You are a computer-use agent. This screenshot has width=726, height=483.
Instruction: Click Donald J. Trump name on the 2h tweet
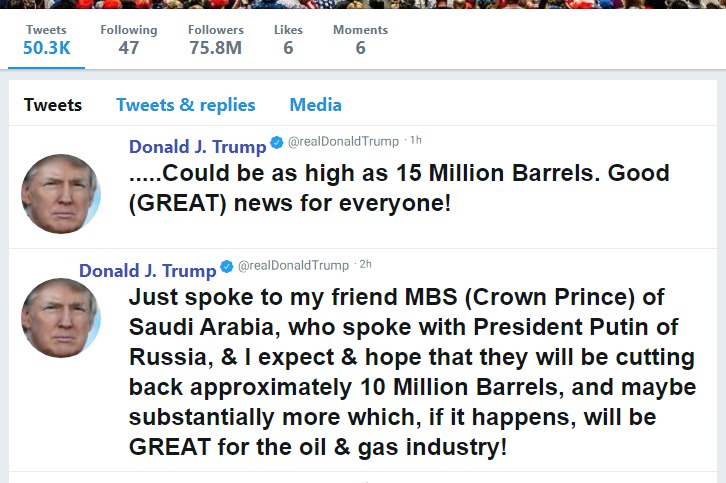coord(147,271)
